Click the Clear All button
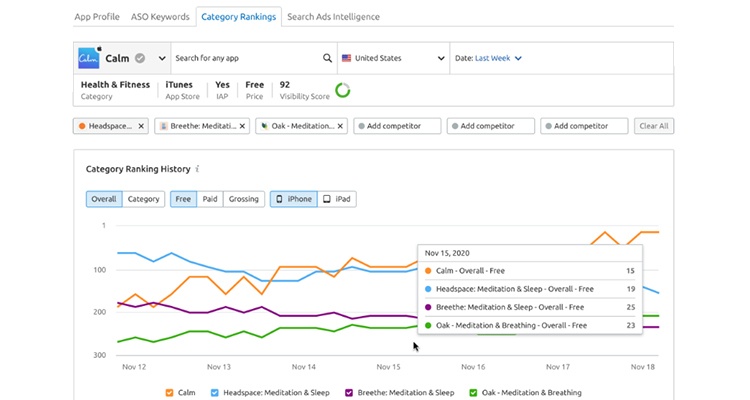The height and width of the screenshot is (400, 750). click(654, 126)
